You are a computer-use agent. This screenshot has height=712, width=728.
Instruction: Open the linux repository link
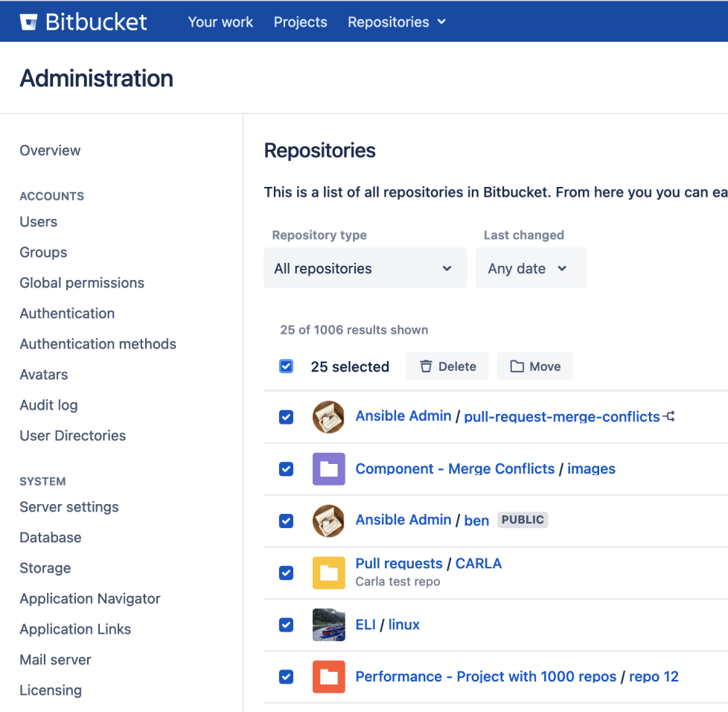[403, 625]
